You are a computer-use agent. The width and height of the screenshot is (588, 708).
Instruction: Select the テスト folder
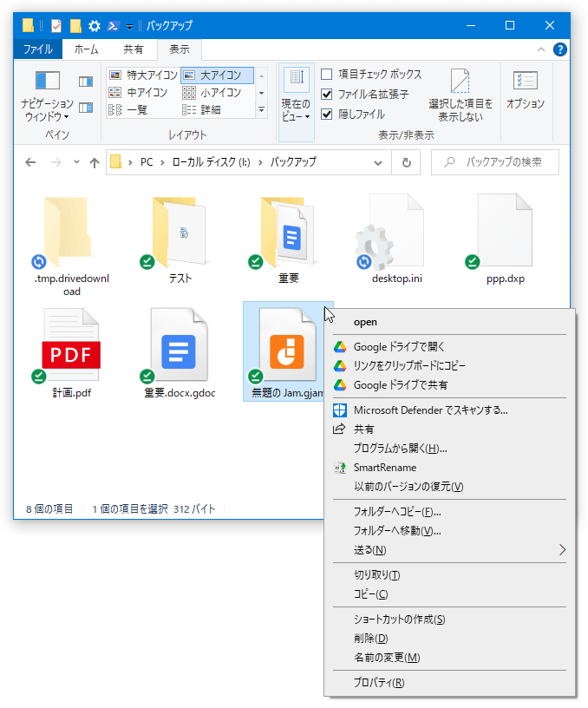pyautogui.click(x=180, y=239)
